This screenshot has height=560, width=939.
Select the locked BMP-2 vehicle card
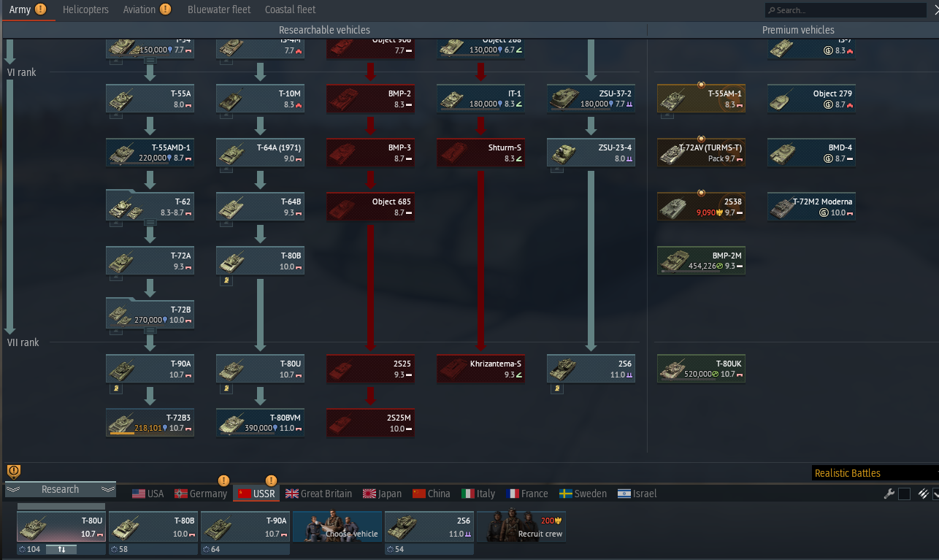point(371,99)
